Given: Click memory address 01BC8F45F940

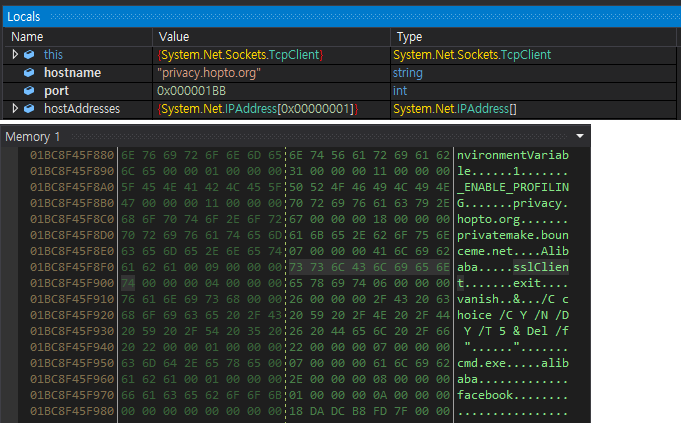Looking at the screenshot, I should click(x=72, y=347).
